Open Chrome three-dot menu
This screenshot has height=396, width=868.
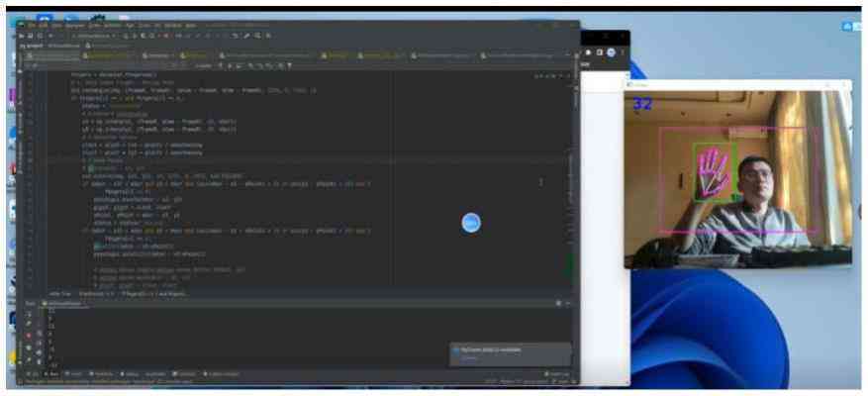(622, 52)
